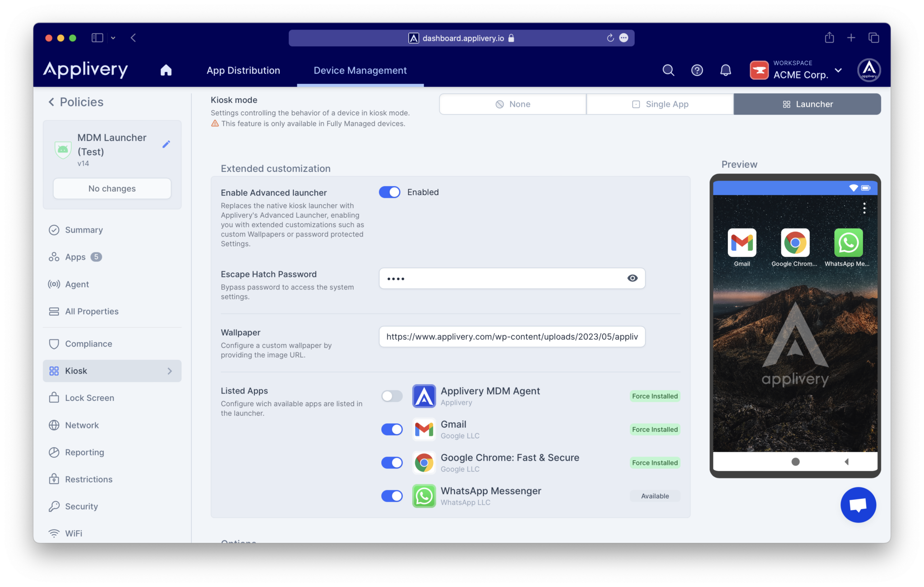Viewport: 924px width, 587px height.
Task: Open Security settings in the sidebar
Action: [82, 506]
